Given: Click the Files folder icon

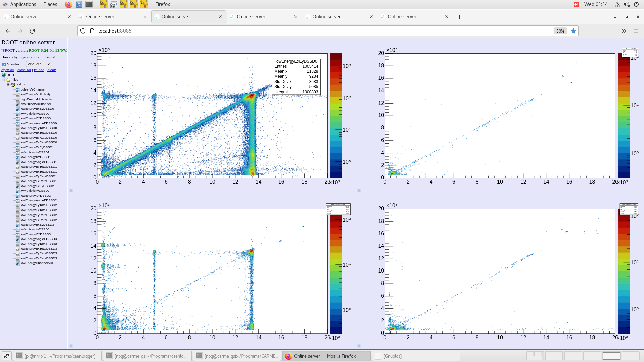Looking at the screenshot, I should point(8,80).
